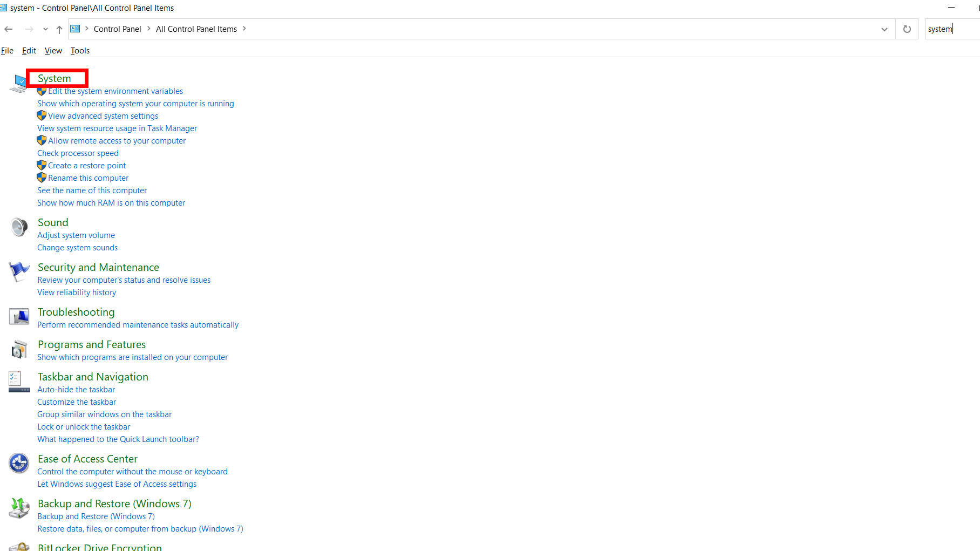This screenshot has width=980, height=551.
Task: Open the System heading link
Action: (x=55, y=78)
